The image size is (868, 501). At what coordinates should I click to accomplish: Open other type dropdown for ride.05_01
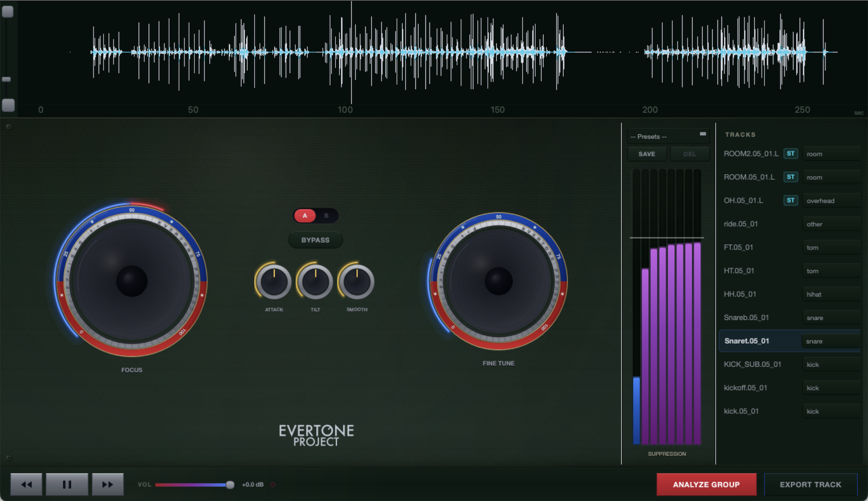(x=831, y=224)
